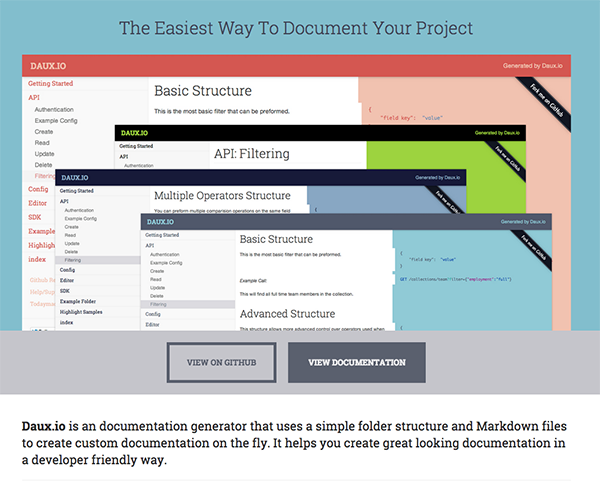600x484 pixels.
Task: Click Fork me on GitHub ribbon, red theme
Action: coord(546,100)
